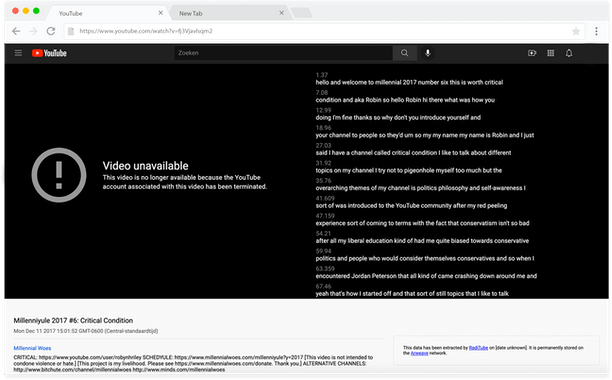Click the page info icon in address bar
Viewport: 612px width, 380px height.
[71, 31]
